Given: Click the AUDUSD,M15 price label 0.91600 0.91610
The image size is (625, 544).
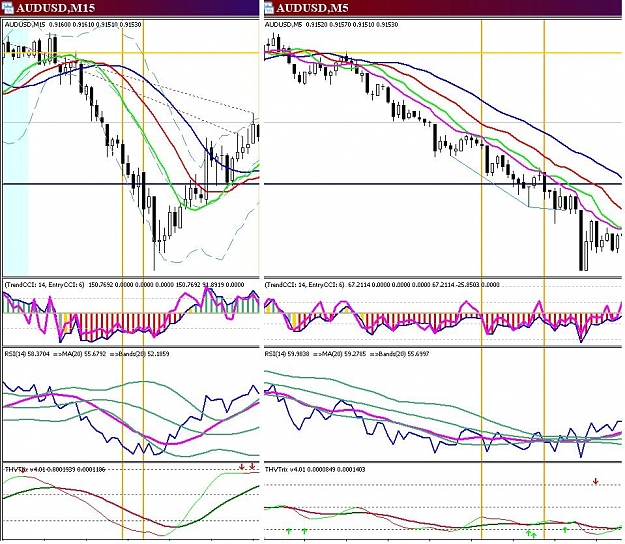Looking at the screenshot, I should (72, 25).
